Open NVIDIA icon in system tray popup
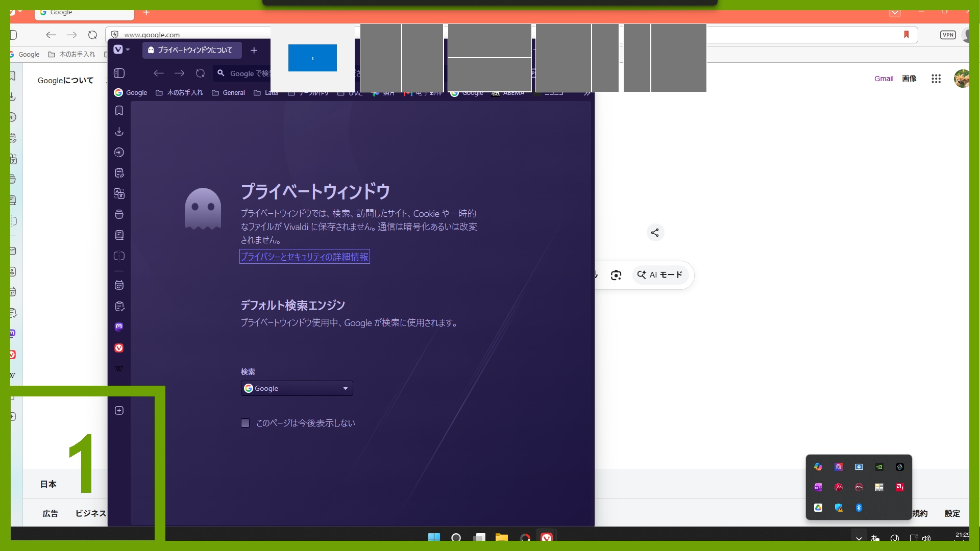This screenshot has width=980, height=551. [879, 467]
